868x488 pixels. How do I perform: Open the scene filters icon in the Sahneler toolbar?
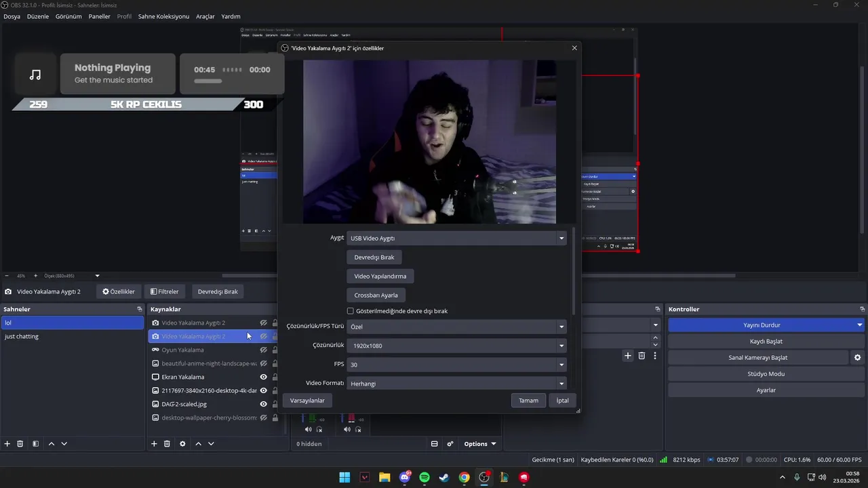click(x=36, y=444)
